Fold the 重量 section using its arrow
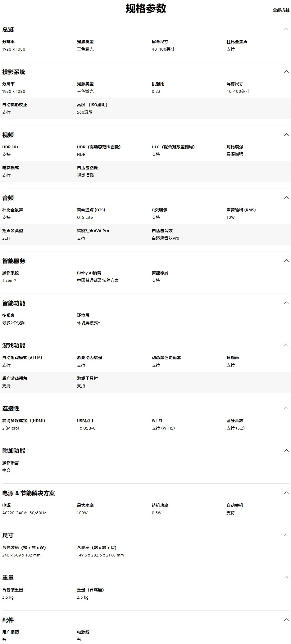Viewport: 291px width, 644px height. coord(286,577)
